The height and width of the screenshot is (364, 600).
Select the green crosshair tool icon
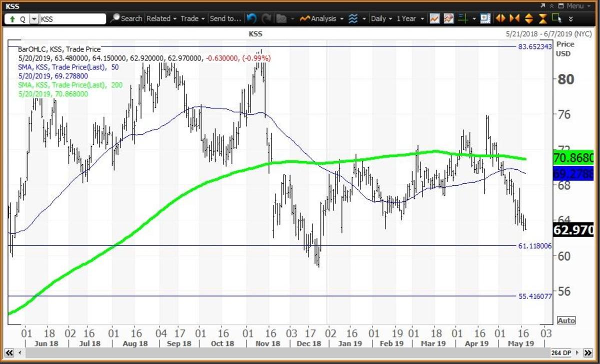click(x=462, y=18)
